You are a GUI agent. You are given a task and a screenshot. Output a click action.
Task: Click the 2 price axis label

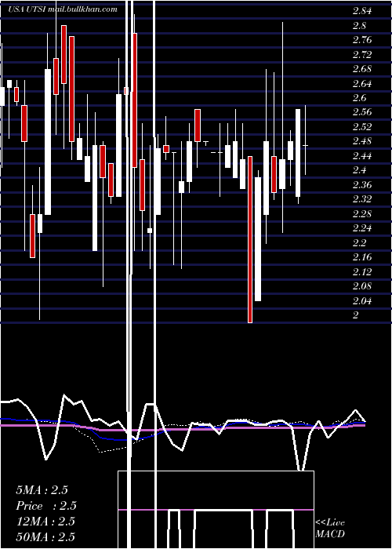[356, 315]
